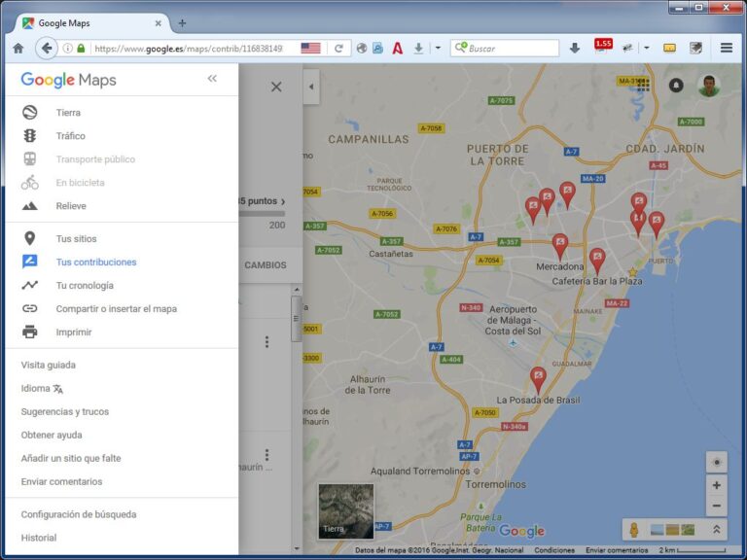Choose Imprimir from the menu
This screenshot has height=560, width=747.
point(73,332)
